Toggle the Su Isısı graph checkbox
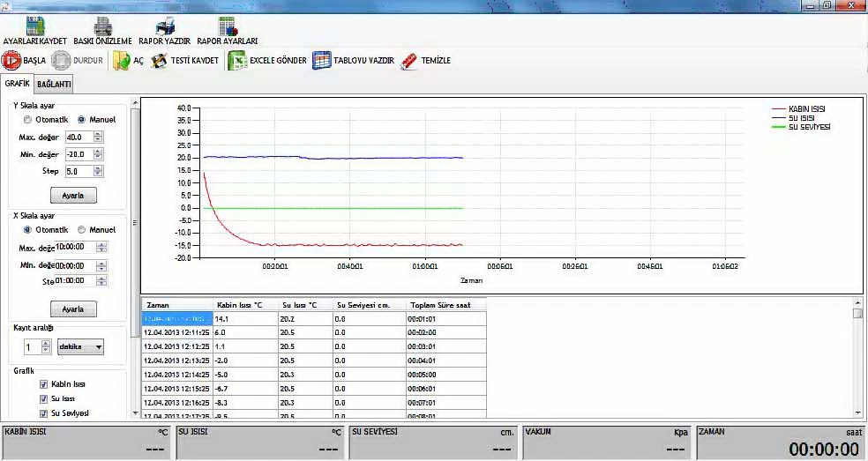868x461 pixels. pos(43,399)
